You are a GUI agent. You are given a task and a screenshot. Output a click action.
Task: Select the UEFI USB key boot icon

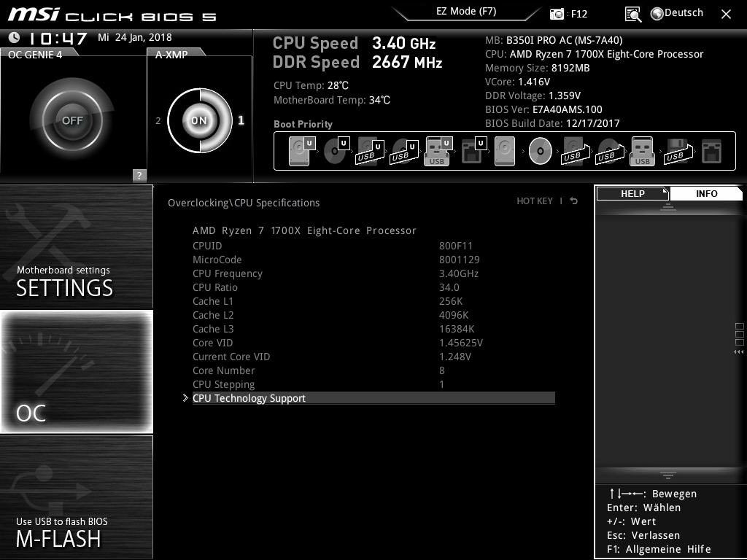point(438,151)
